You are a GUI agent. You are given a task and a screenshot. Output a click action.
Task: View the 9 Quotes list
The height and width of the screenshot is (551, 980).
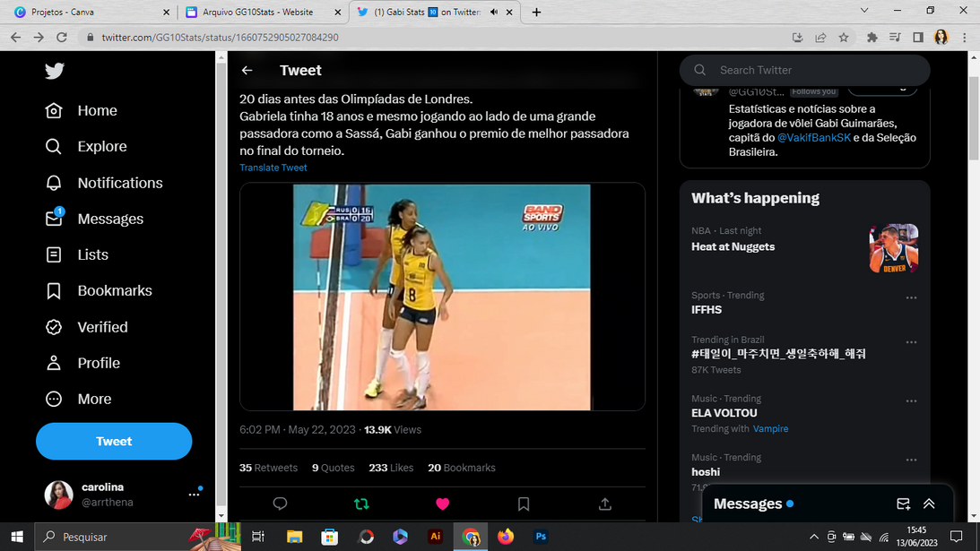pos(334,468)
